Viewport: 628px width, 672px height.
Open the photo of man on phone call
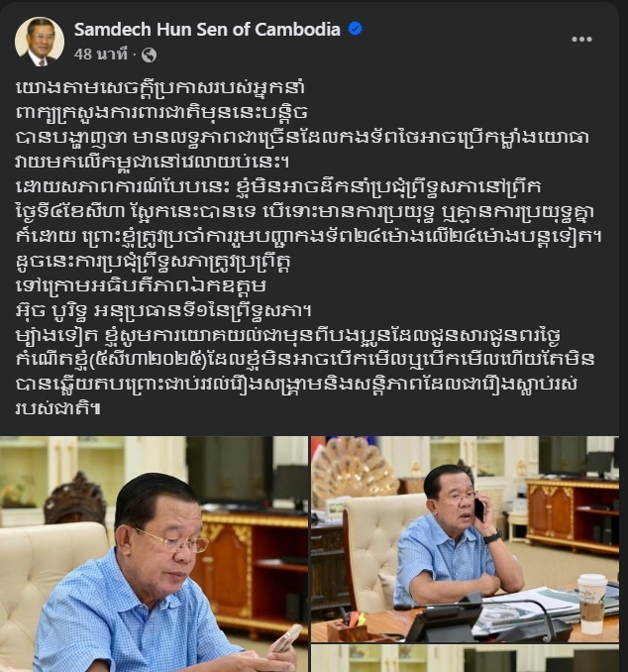(x=465, y=539)
